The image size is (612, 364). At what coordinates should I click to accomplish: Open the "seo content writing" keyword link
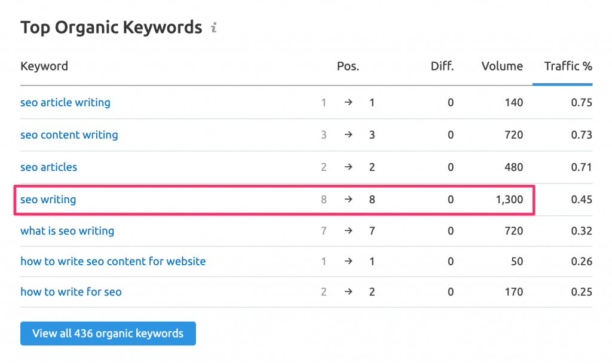click(69, 134)
